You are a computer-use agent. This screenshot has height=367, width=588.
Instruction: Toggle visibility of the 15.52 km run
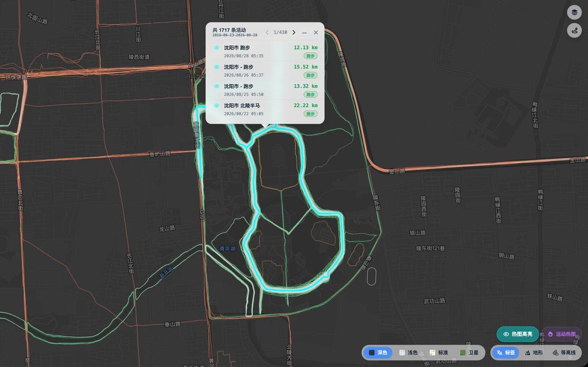216,67
